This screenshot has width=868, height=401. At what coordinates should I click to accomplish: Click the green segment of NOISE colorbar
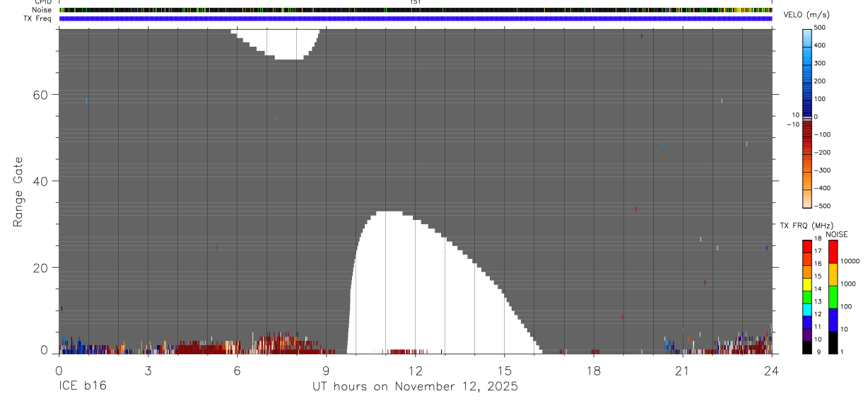[833, 297]
